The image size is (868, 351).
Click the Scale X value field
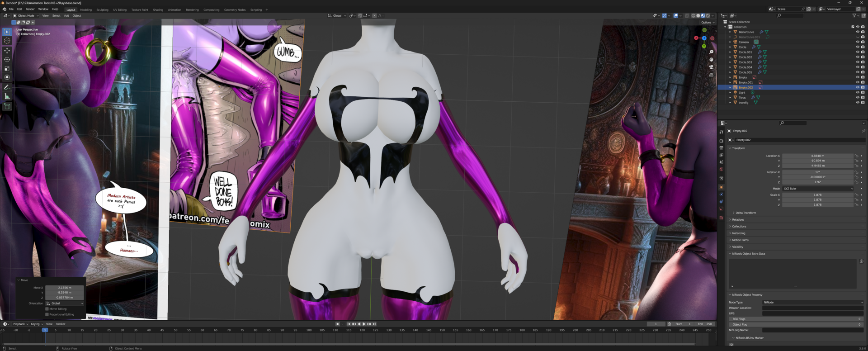pyautogui.click(x=818, y=195)
